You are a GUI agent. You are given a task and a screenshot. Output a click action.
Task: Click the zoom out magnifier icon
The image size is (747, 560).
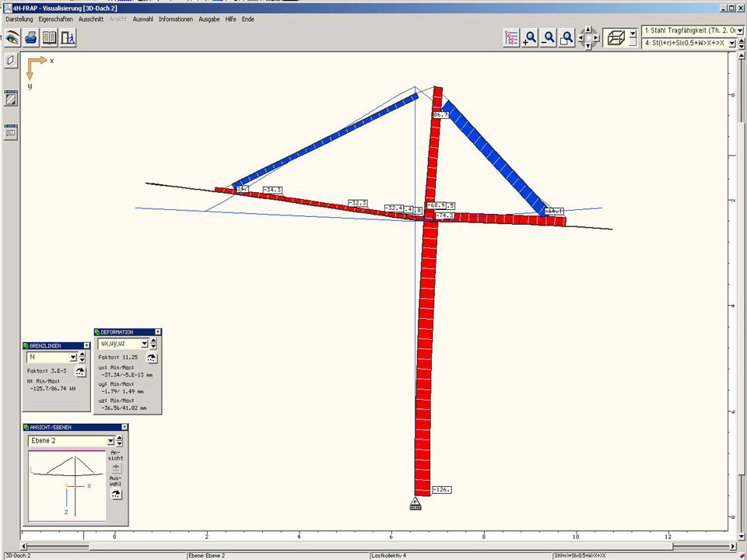pos(549,37)
